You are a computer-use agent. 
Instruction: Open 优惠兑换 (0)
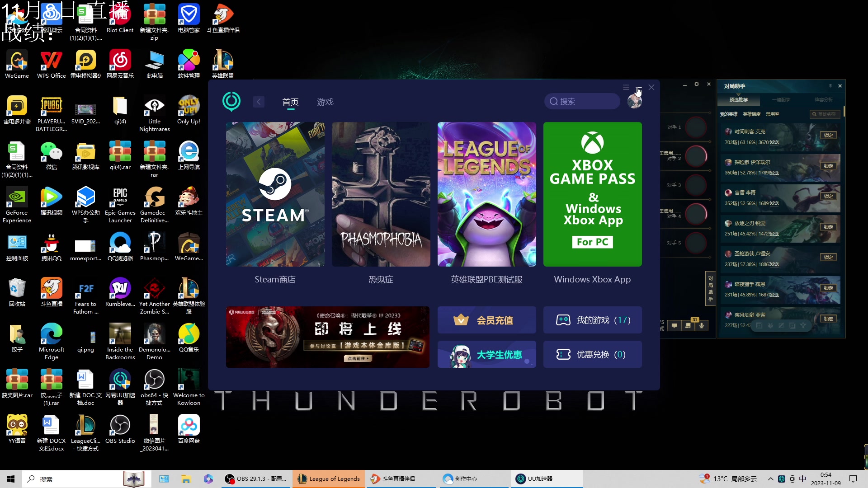point(592,354)
